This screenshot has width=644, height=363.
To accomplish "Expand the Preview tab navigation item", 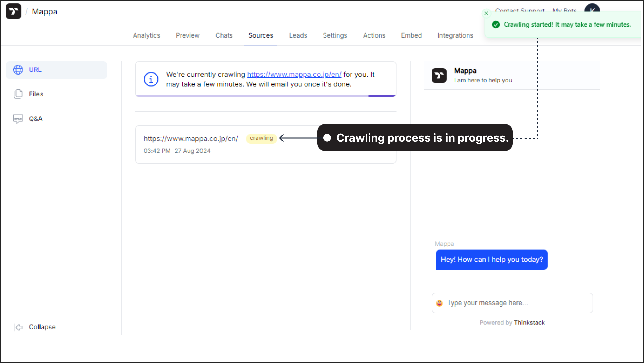I will tap(187, 35).
